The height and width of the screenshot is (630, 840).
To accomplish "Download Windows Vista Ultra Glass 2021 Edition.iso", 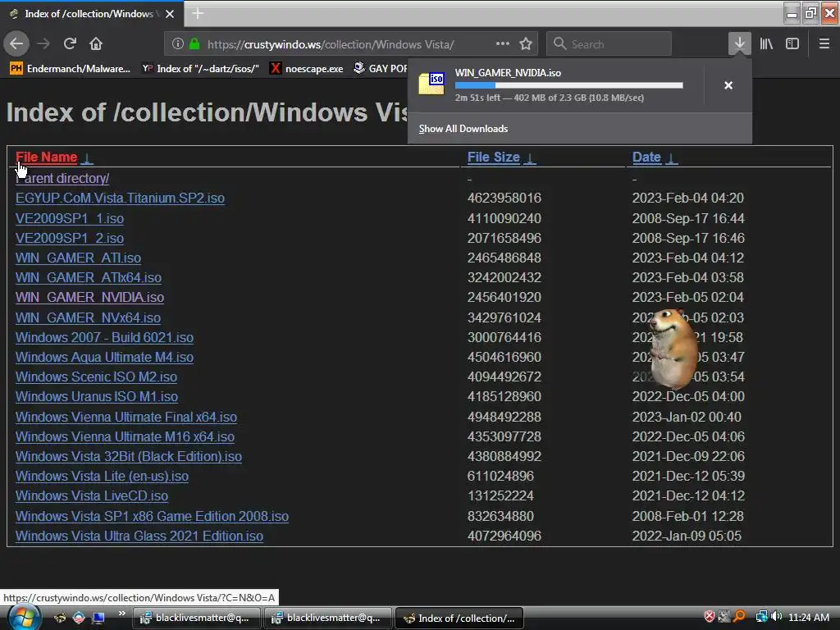I will pyautogui.click(x=139, y=536).
